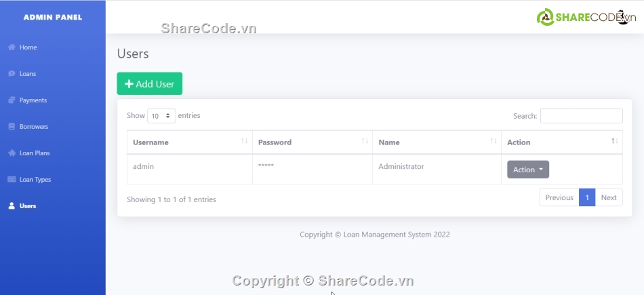644x295 pixels.
Task: Focus the Search input field
Action: click(x=581, y=116)
